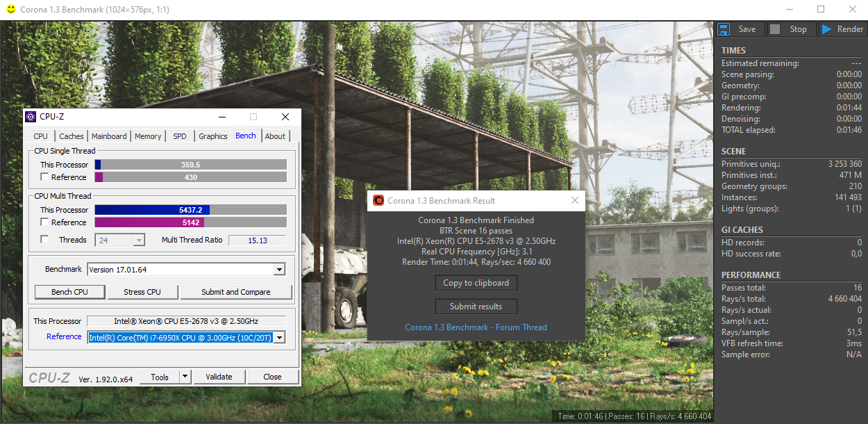
Task: Expand the Tools dropdown arrow
Action: [x=185, y=377]
